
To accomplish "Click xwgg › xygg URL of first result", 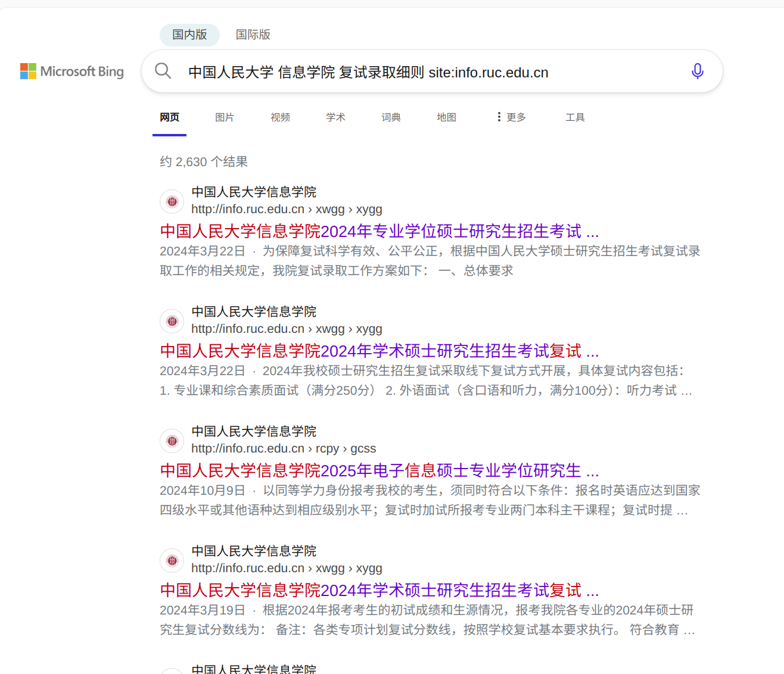I will (287, 209).
